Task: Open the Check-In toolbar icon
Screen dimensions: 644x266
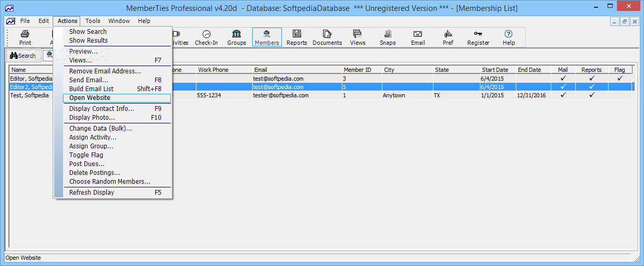Action: (206, 37)
